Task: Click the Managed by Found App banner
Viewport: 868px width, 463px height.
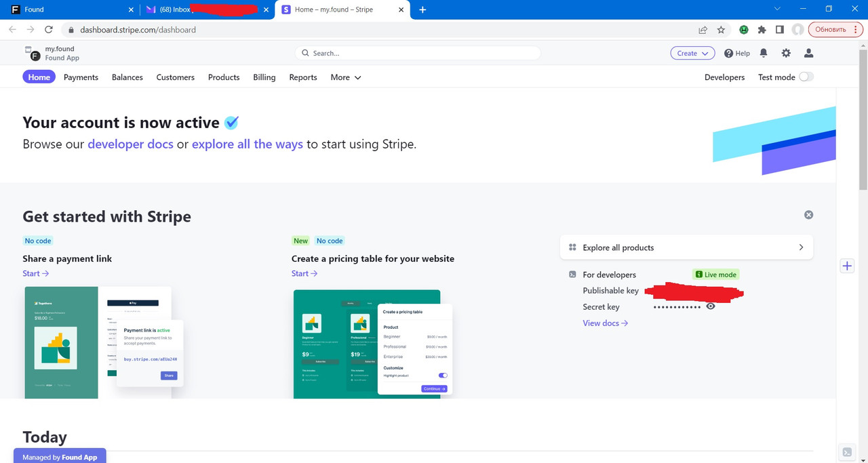Action: pos(60,456)
